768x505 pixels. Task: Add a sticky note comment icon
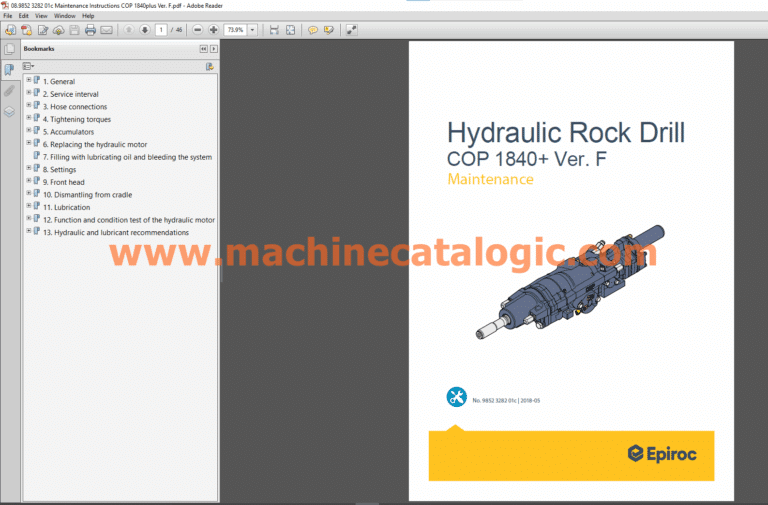(x=312, y=30)
